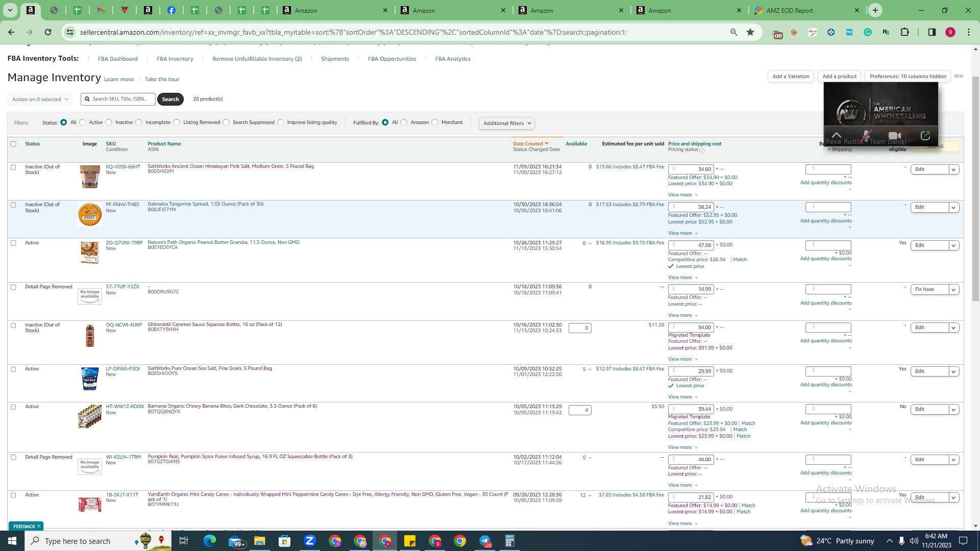Click Add a Variation
The image size is (980, 551).
coord(791,76)
